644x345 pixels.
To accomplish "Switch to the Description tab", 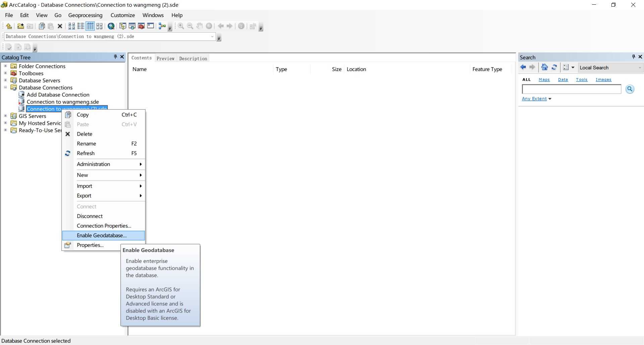I will [193, 58].
